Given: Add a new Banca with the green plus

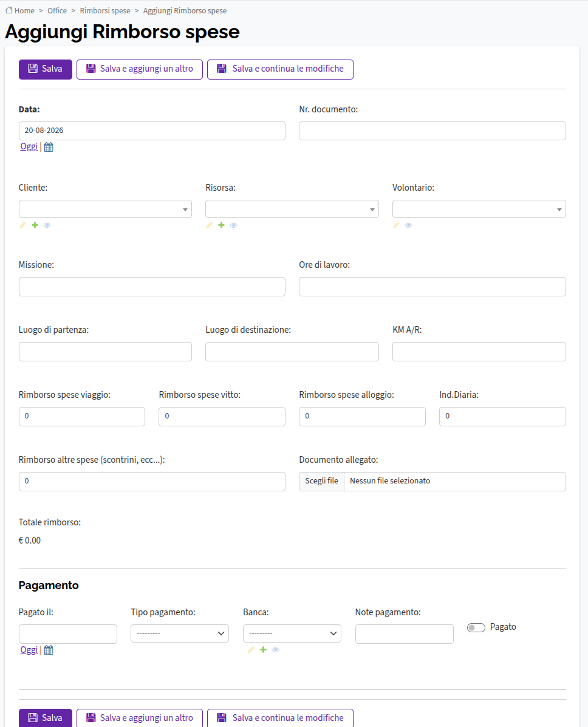Looking at the screenshot, I should click(263, 650).
